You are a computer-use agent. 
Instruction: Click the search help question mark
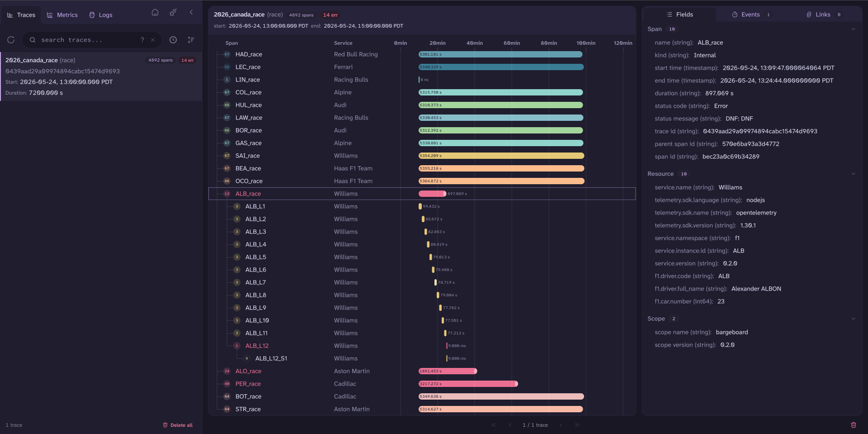tap(142, 40)
